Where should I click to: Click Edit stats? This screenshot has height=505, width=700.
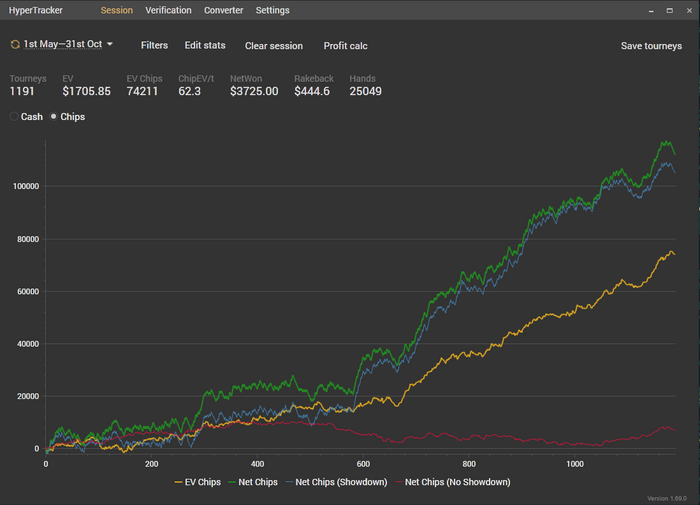(205, 45)
